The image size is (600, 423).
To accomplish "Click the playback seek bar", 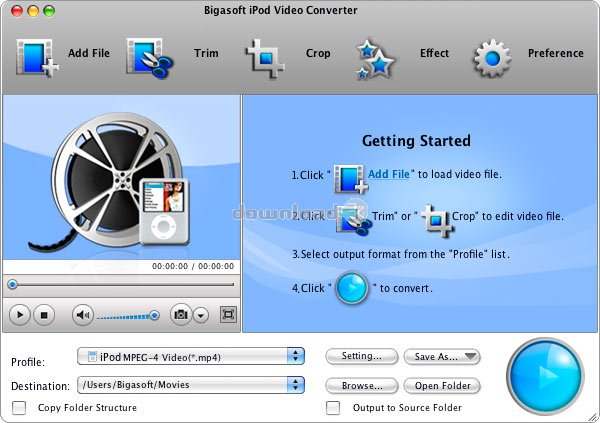I will [121, 285].
